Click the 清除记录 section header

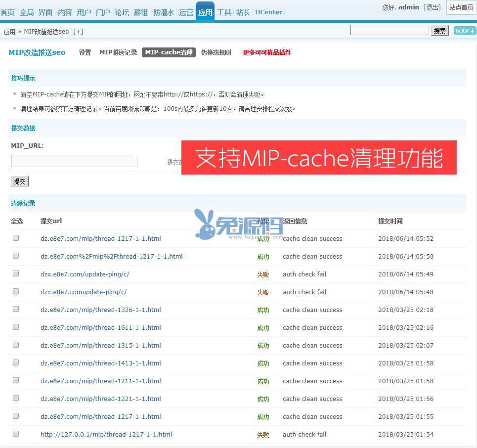23,203
